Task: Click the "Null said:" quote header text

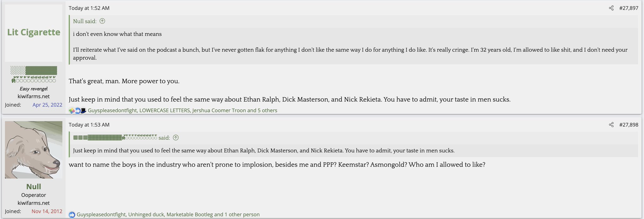Action: pyautogui.click(x=85, y=21)
